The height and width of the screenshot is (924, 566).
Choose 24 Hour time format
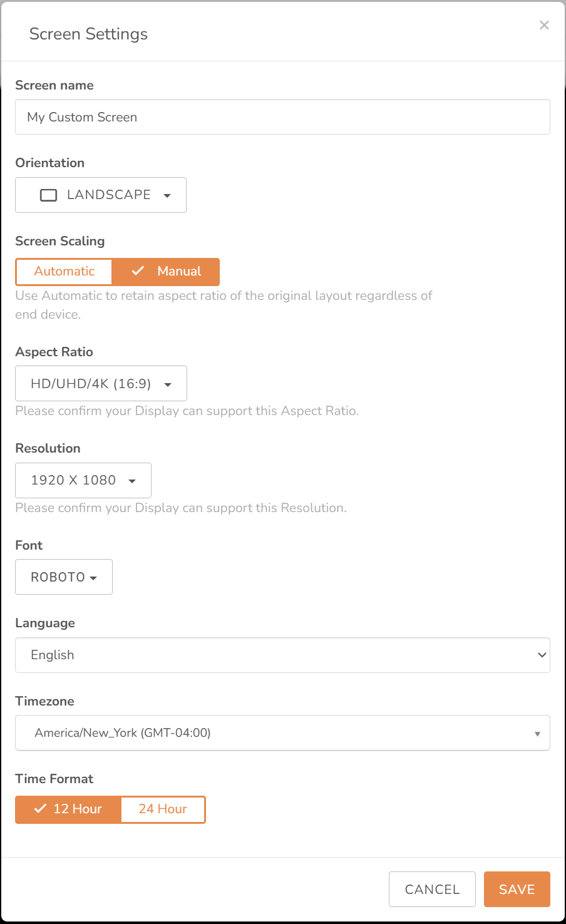click(x=163, y=809)
